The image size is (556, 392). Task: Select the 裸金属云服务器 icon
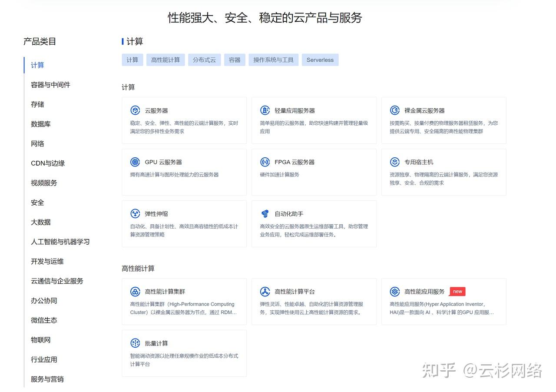(x=395, y=110)
